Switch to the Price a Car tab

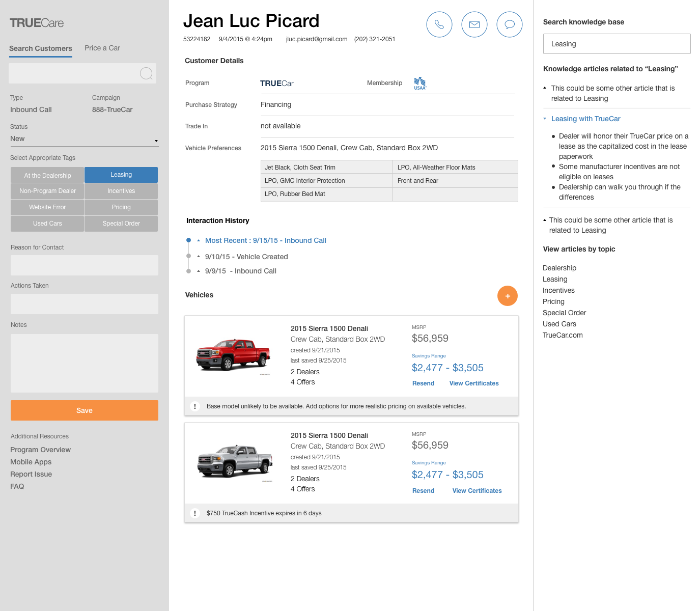pos(102,48)
